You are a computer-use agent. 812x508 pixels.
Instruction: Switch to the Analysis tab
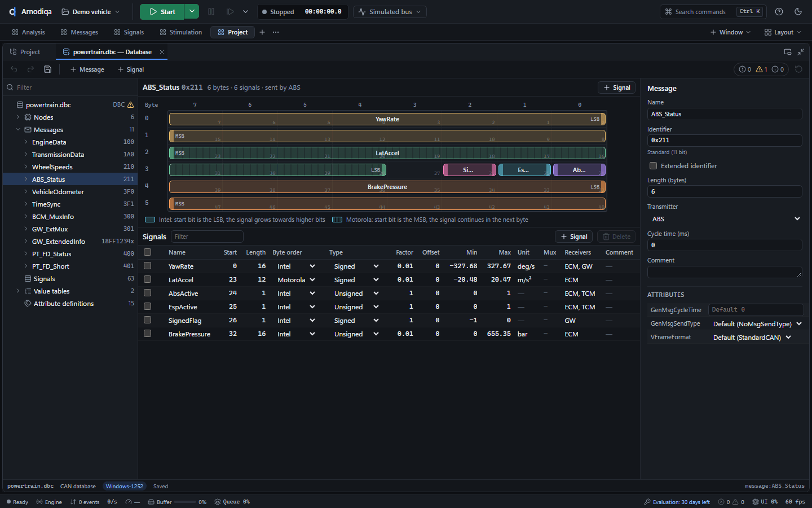28,32
